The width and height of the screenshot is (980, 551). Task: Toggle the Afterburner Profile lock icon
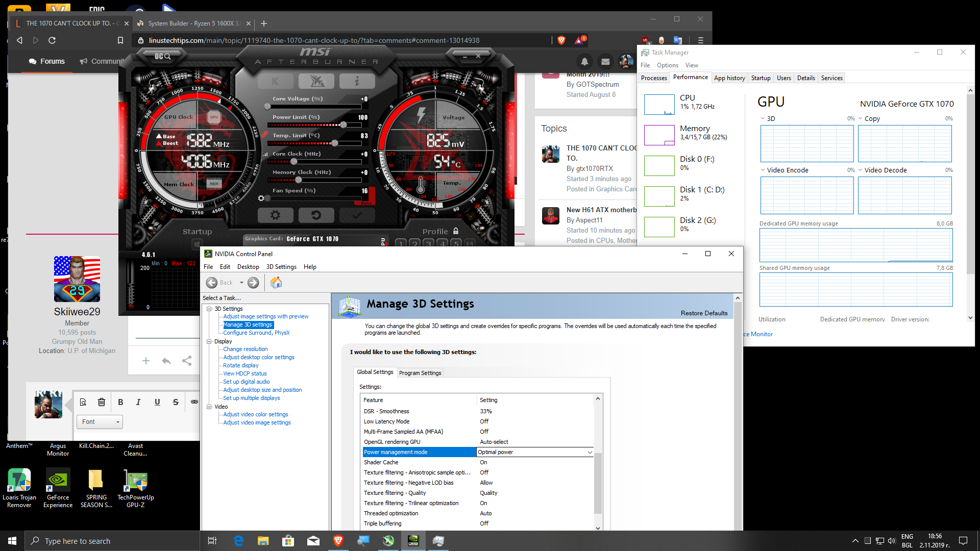pos(456,231)
